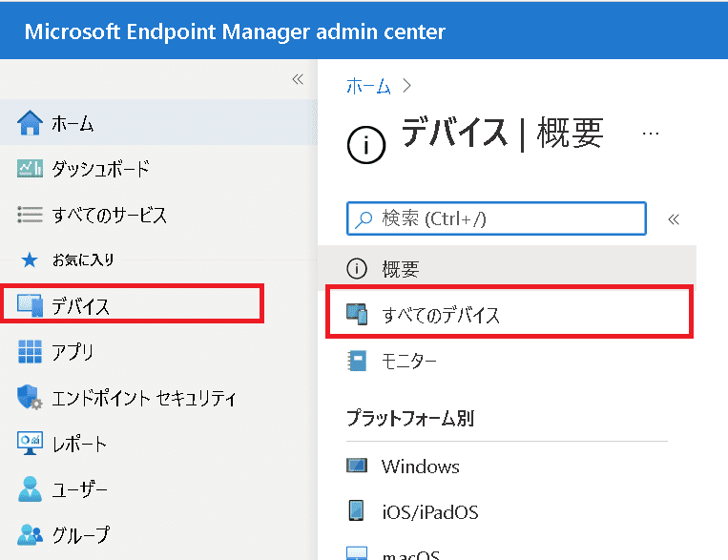Screen dimensions: 728x560
Task: Click the Favorites star icon
Action: coord(30,260)
